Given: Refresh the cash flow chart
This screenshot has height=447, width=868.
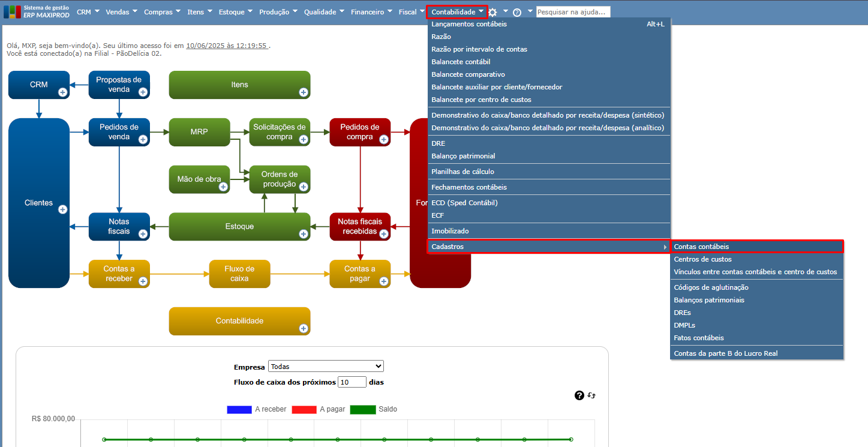Looking at the screenshot, I should tap(591, 395).
